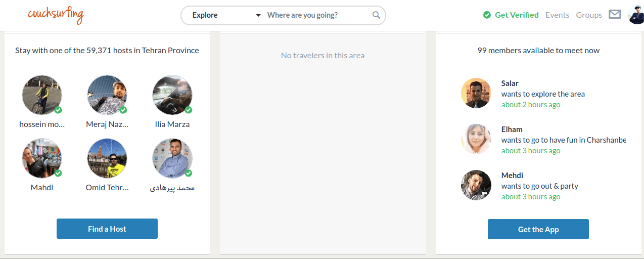
Task: Open host Mahdi's profile photo
Action: 42,158
